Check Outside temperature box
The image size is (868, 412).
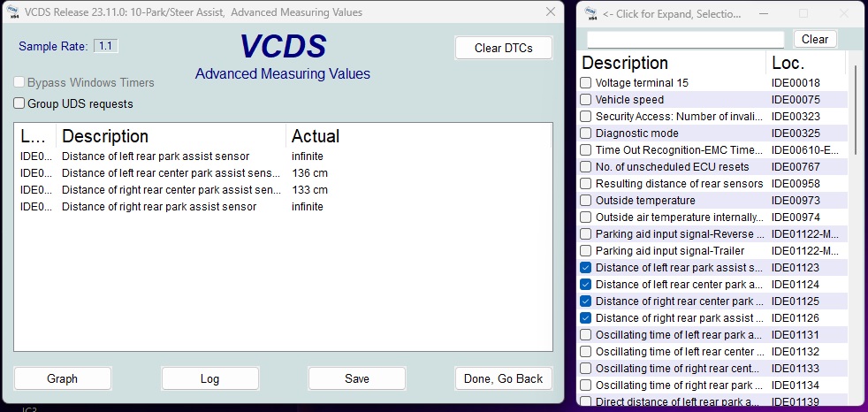click(586, 201)
